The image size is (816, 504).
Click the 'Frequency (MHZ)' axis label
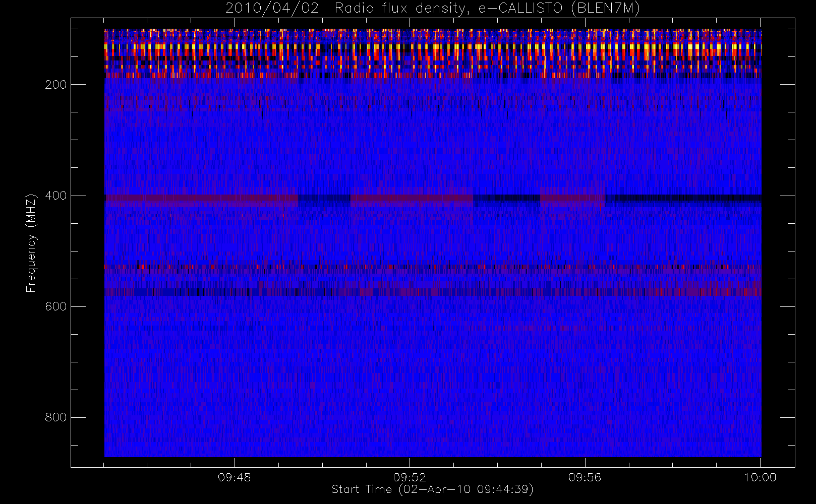32,243
